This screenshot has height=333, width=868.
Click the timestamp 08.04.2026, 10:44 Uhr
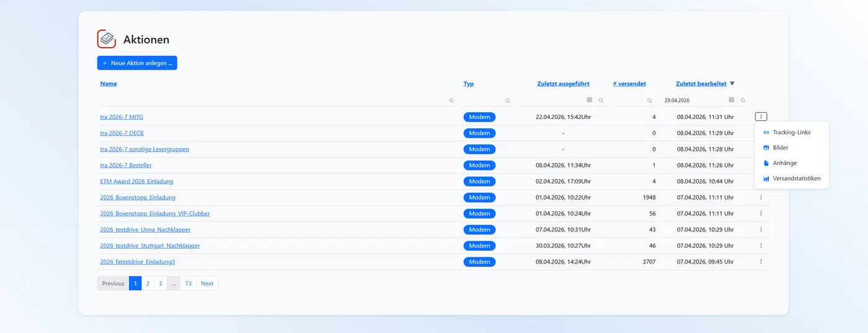(x=705, y=181)
